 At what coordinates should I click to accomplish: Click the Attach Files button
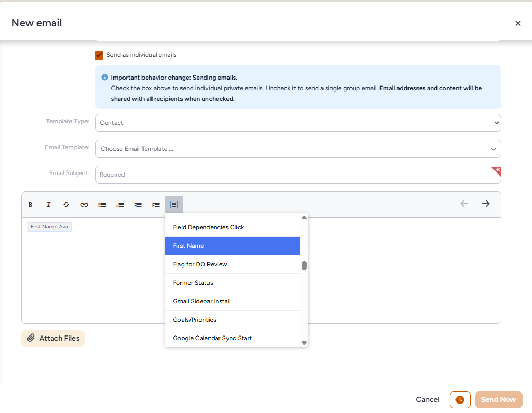[53, 339]
